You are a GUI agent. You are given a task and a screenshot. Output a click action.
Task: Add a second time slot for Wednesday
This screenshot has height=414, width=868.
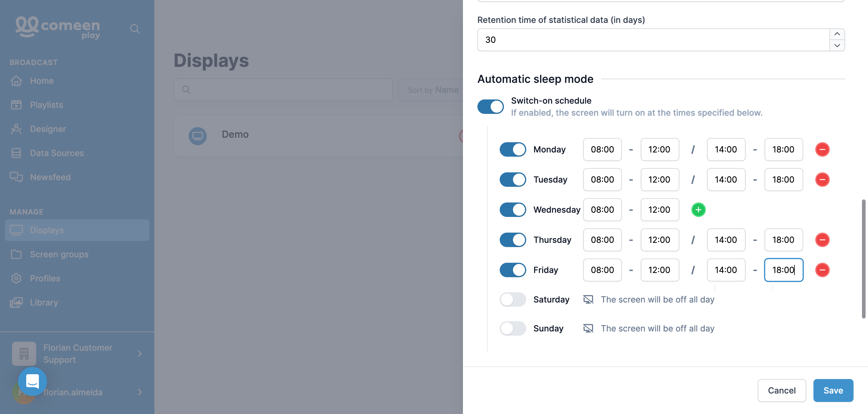[698, 209]
